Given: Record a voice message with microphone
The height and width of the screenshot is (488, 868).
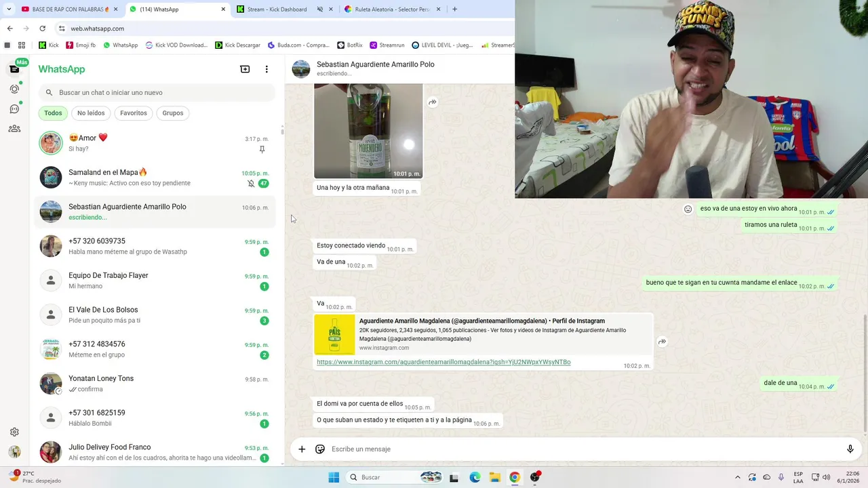Looking at the screenshot, I should pos(850,449).
